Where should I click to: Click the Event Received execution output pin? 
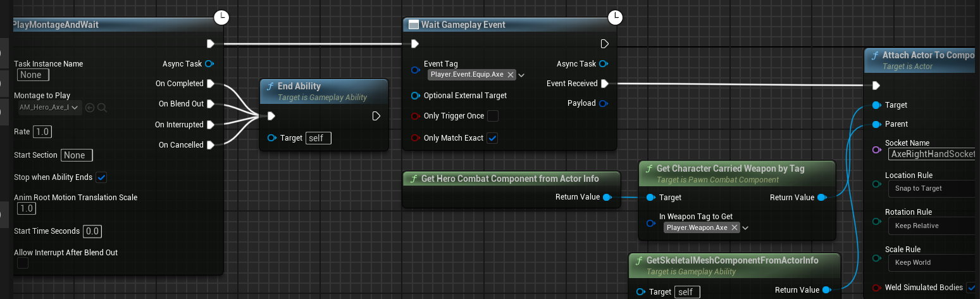tap(605, 84)
